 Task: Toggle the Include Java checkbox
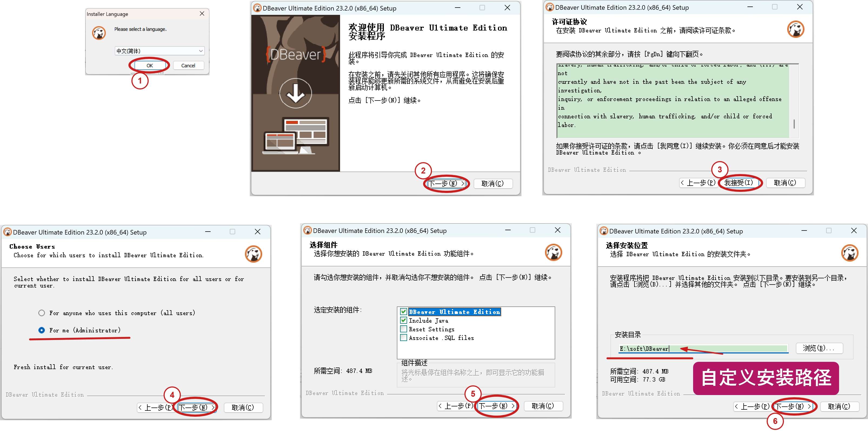pos(403,320)
